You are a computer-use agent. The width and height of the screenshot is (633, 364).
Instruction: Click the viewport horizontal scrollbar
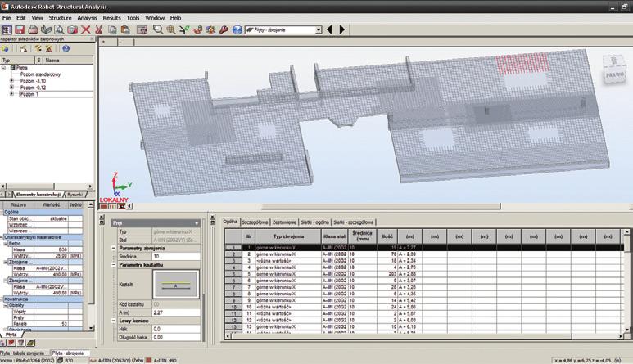[x=382, y=206]
